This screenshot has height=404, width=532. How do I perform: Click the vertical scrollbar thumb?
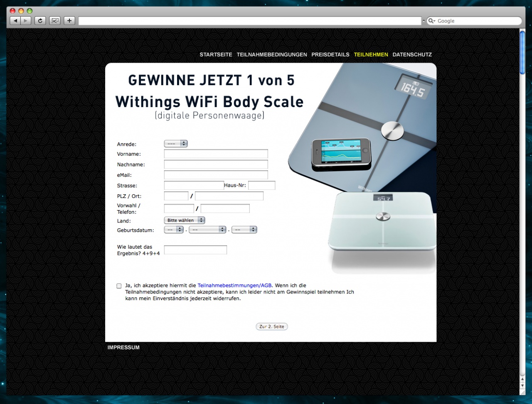(522, 53)
